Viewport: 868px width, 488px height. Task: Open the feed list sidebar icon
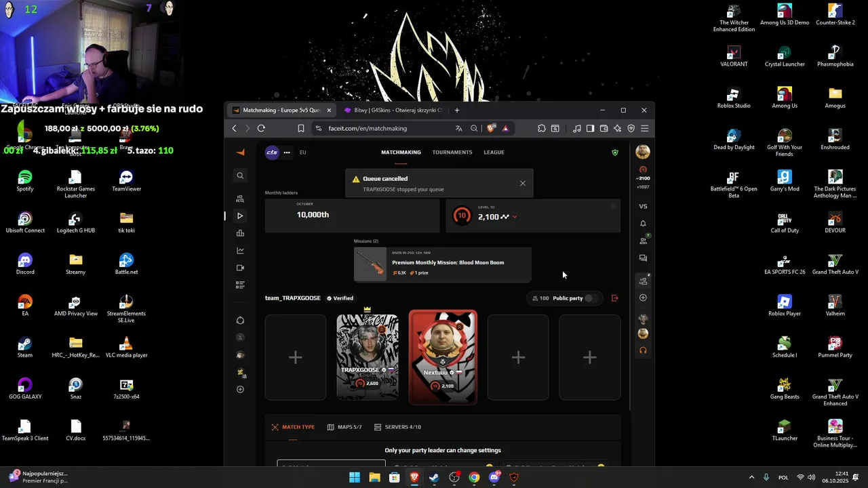tap(240, 285)
